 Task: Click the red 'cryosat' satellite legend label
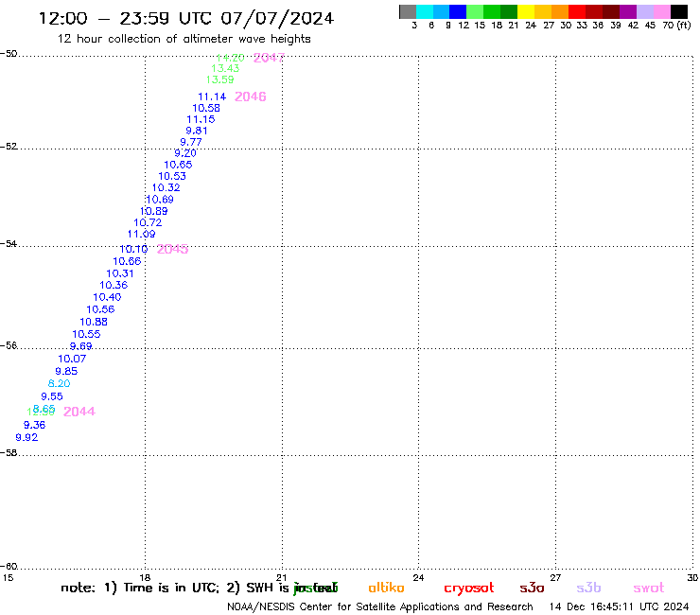[469, 588]
